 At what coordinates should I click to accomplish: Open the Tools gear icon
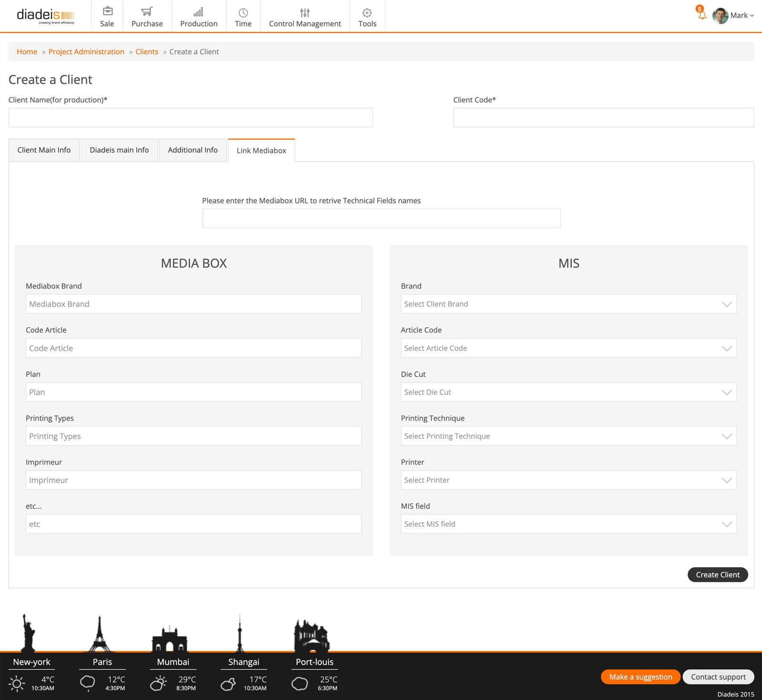tap(367, 12)
